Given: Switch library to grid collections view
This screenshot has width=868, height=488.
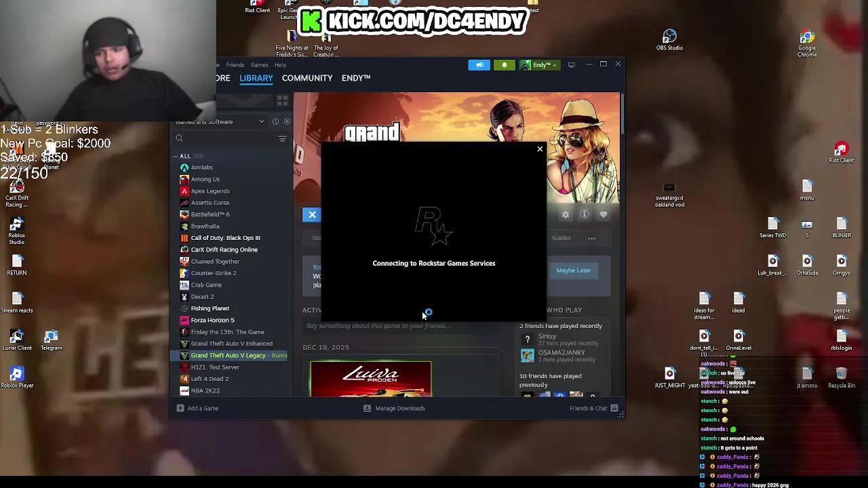Looking at the screenshot, I should point(282,101).
